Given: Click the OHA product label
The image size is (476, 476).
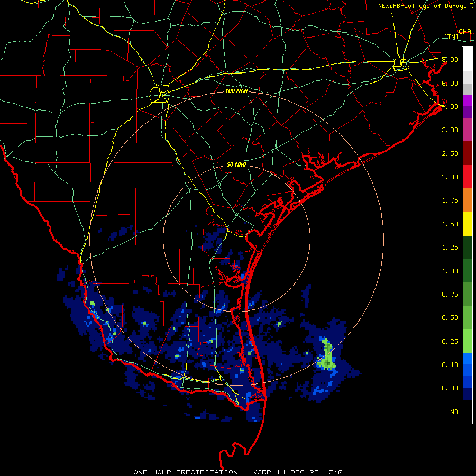Looking at the screenshot, I should click(465, 31).
